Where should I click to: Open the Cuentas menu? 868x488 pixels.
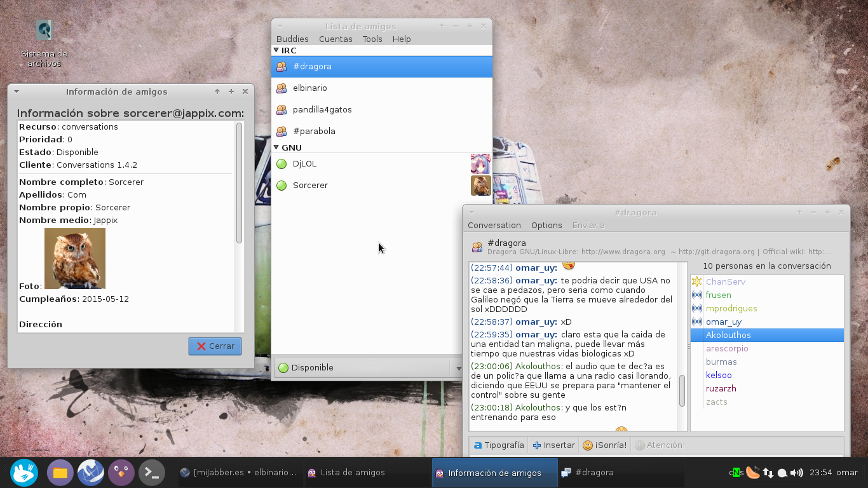pyautogui.click(x=336, y=39)
